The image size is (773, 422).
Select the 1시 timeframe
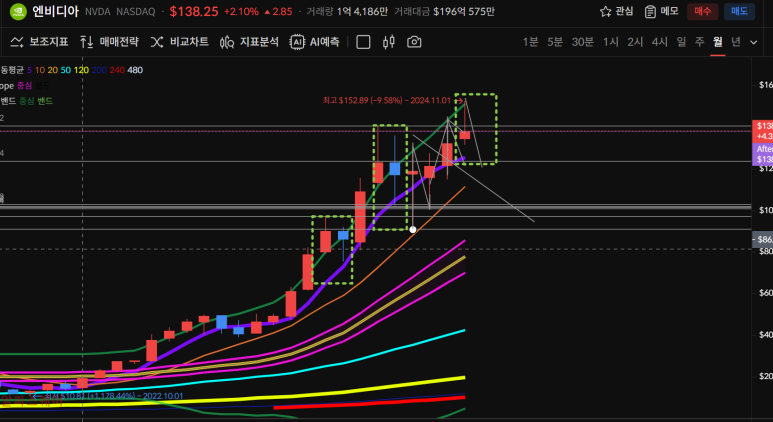click(611, 42)
